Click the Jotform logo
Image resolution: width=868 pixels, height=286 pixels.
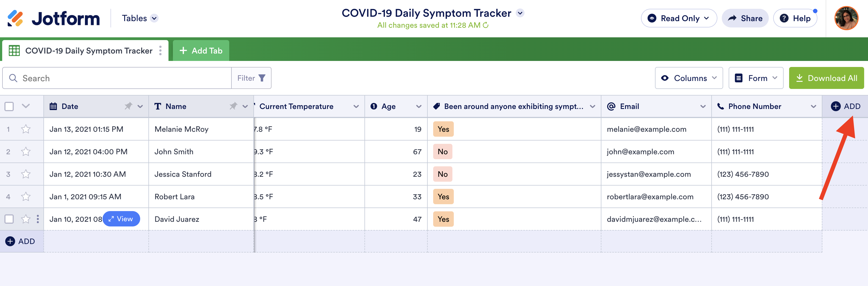(x=54, y=18)
